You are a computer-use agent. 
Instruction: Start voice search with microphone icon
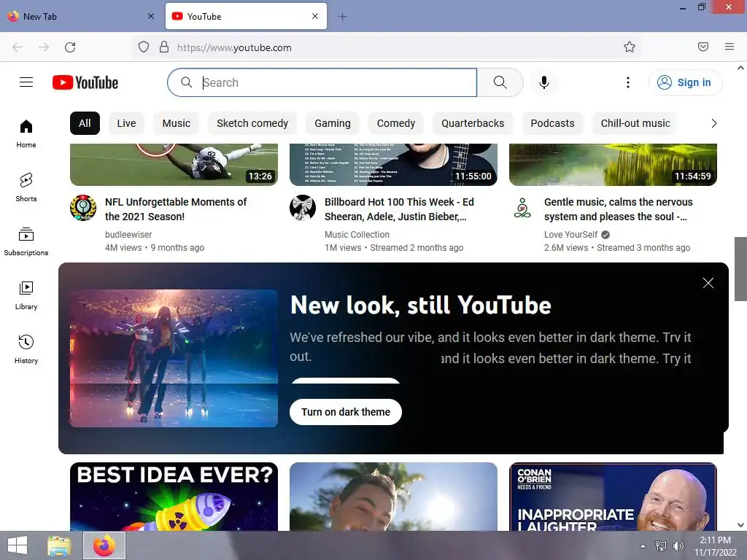point(544,82)
